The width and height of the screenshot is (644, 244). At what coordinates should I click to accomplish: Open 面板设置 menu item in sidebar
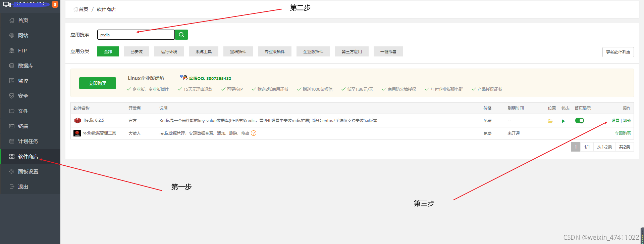point(30,171)
